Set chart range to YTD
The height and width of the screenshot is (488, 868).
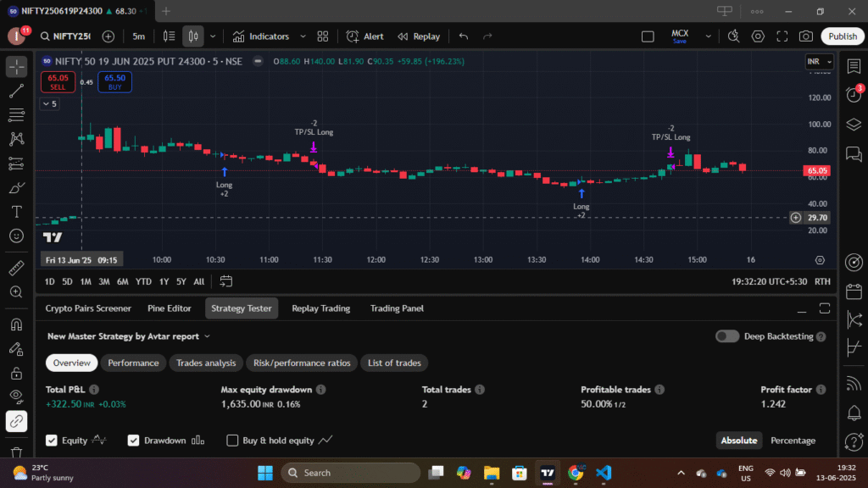(x=143, y=281)
